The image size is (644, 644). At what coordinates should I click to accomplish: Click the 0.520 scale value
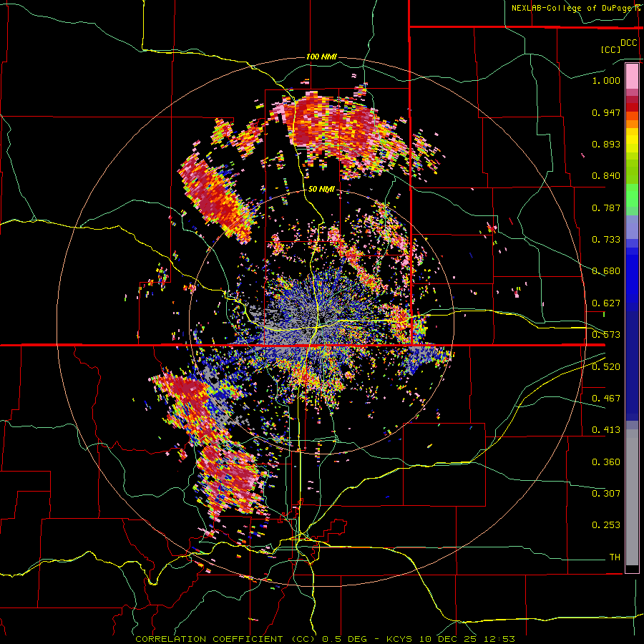pos(606,366)
